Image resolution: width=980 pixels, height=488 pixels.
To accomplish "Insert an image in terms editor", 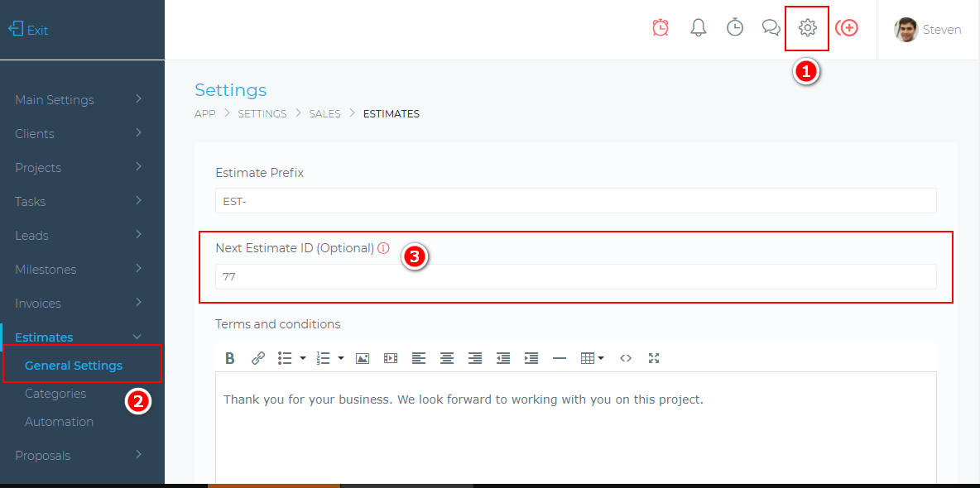I will [363, 357].
